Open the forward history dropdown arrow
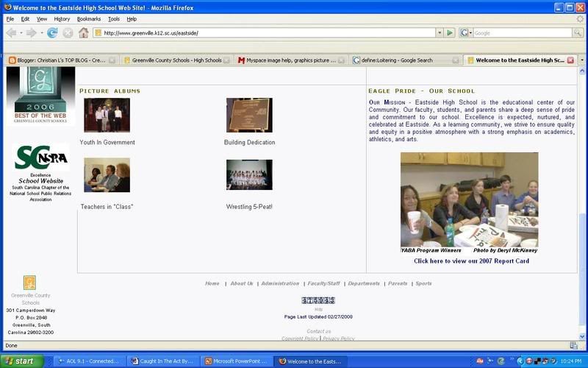 click(42, 33)
